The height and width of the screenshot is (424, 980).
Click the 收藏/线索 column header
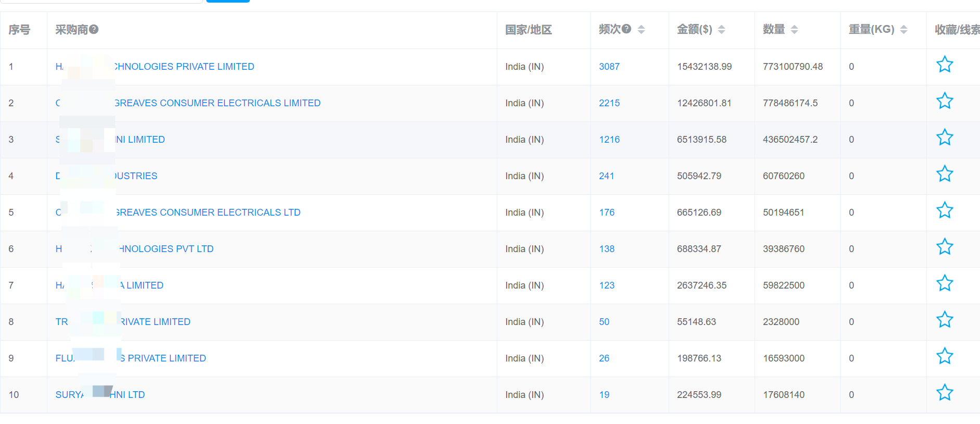pyautogui.click(x=957, y=30)
